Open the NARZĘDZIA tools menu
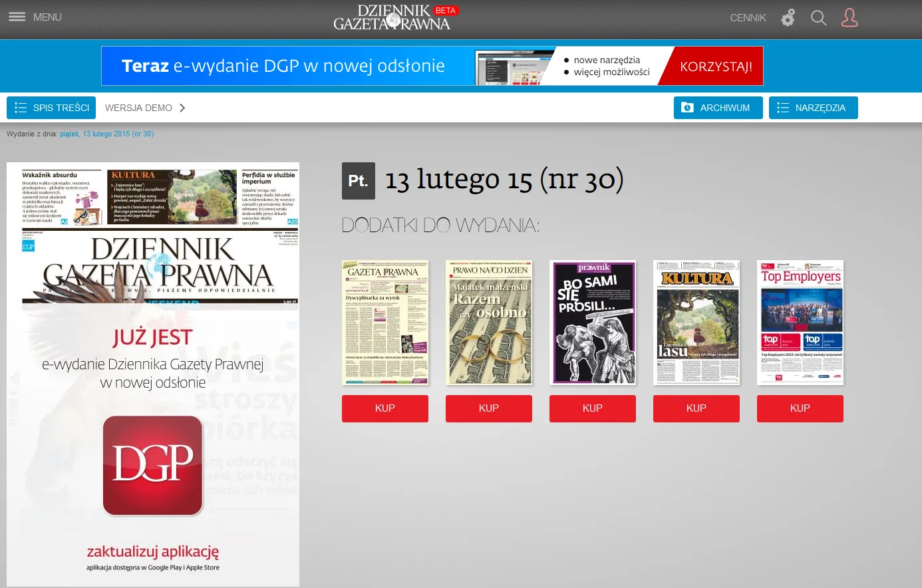The height and width of the screenshot is (588, 922). pyautogui.click(x=813, y=108)
